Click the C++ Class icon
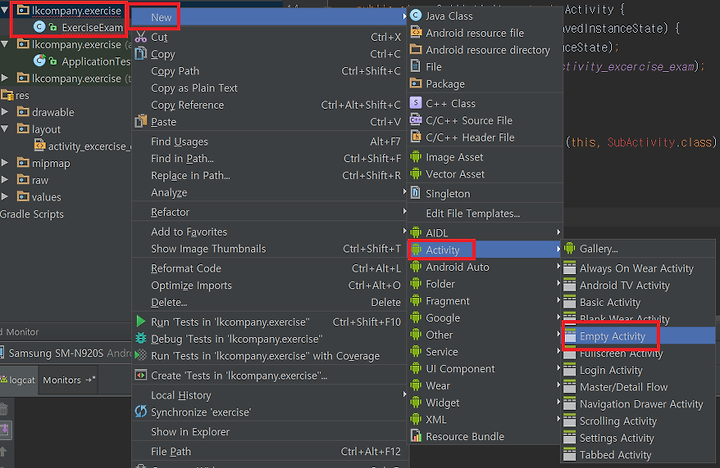This screenshot has height=468, width=720. [x=416, y=103]
